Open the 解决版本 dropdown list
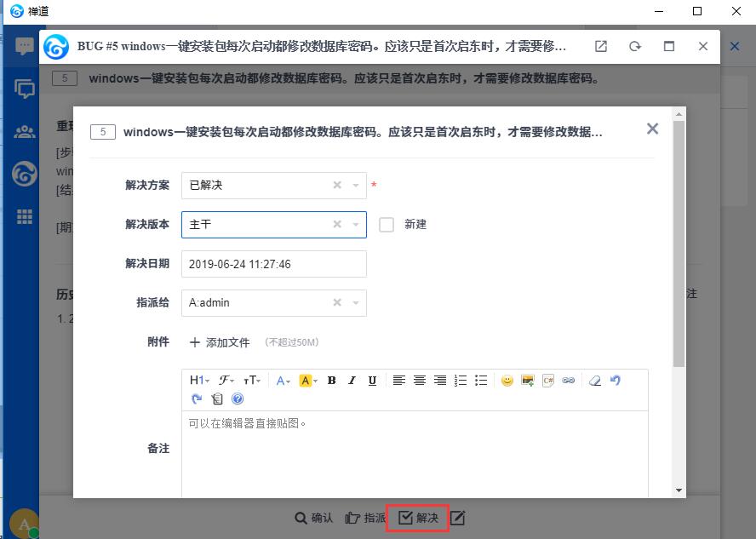The image size is (756, 539). 356,225
